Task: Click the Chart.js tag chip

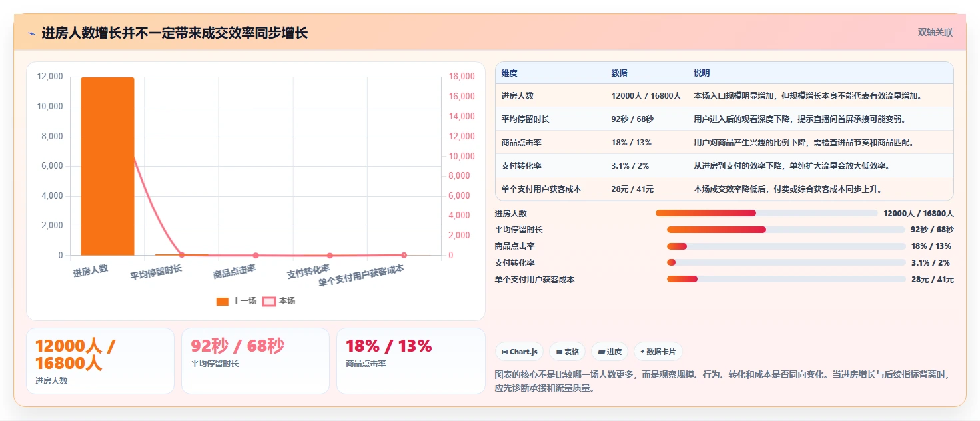Action: coord(520,352)
